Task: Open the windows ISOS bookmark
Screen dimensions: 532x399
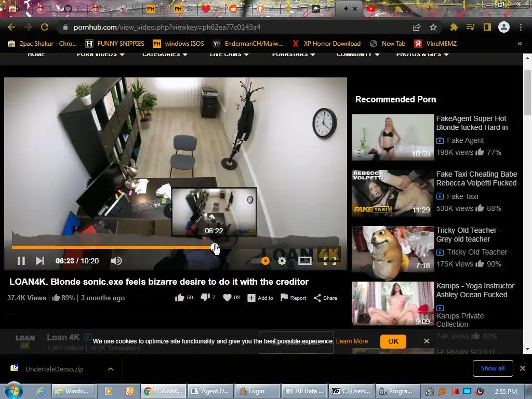Action: click(x=179, y=44)
